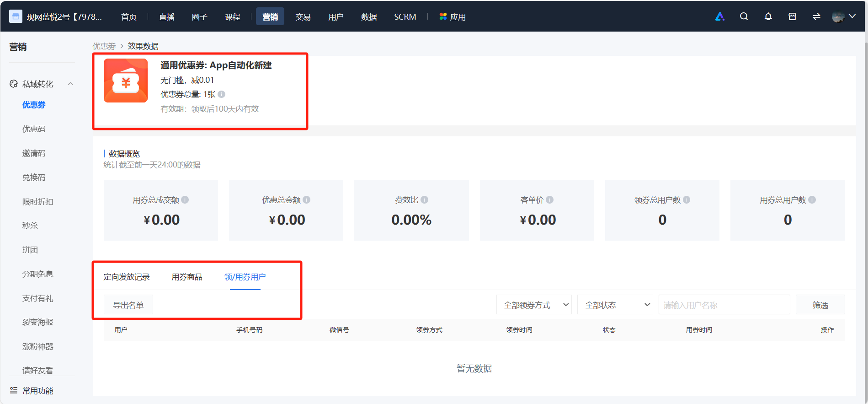
Task: Click the info icon beside 客单价
Action: pyautogui.click(x=550, y=200)
